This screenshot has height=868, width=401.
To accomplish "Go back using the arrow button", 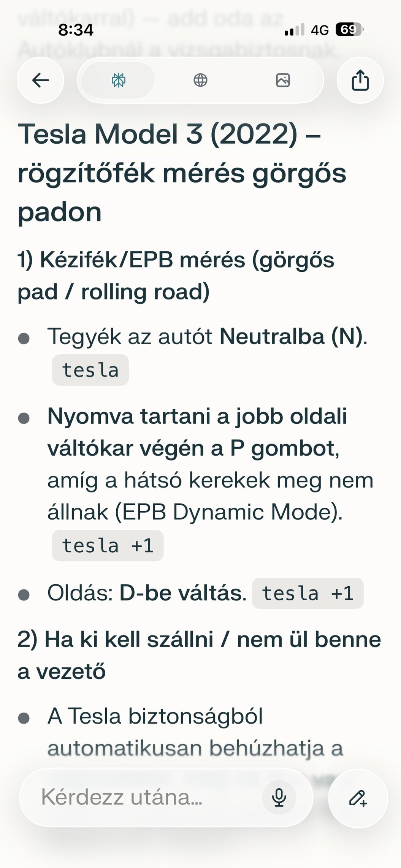I will 41,80.
